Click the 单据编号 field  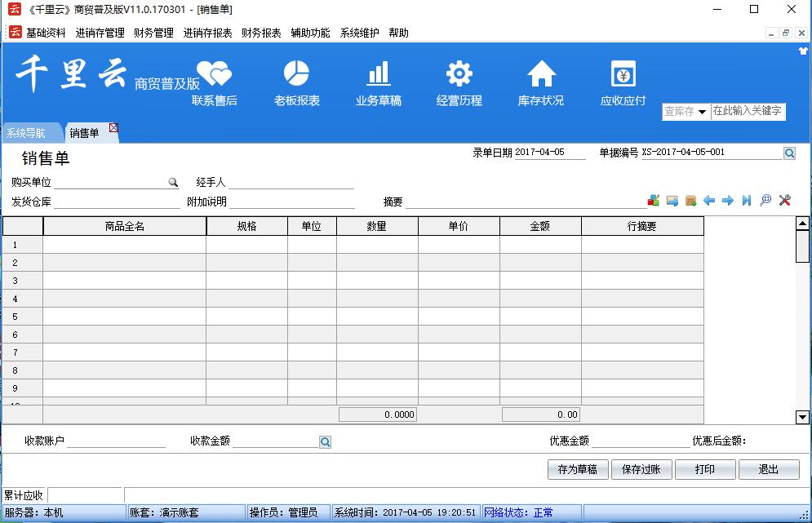[x=712, y=153]
